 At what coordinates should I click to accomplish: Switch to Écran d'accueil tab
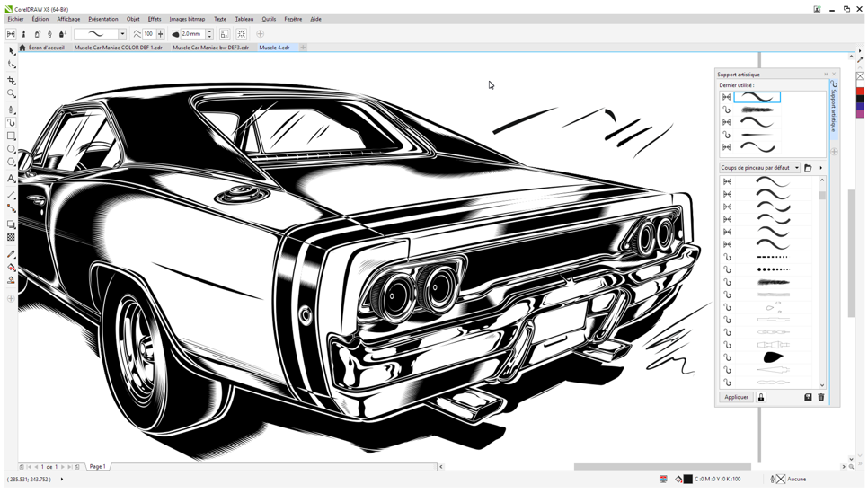(42, 48)
